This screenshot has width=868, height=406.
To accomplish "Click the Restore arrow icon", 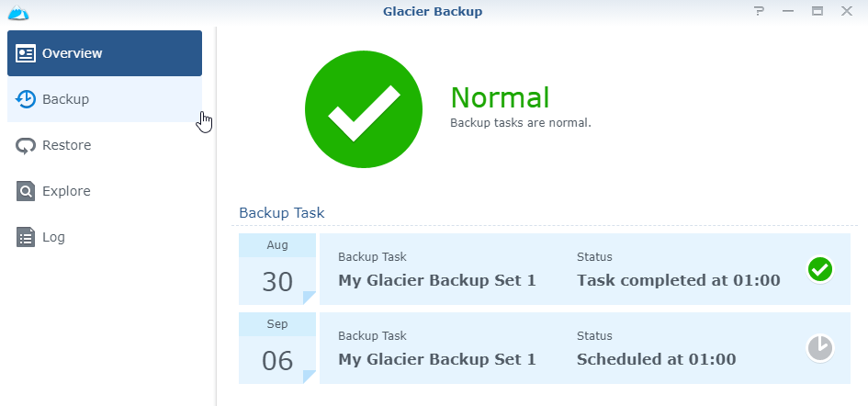I will (26, 145).
